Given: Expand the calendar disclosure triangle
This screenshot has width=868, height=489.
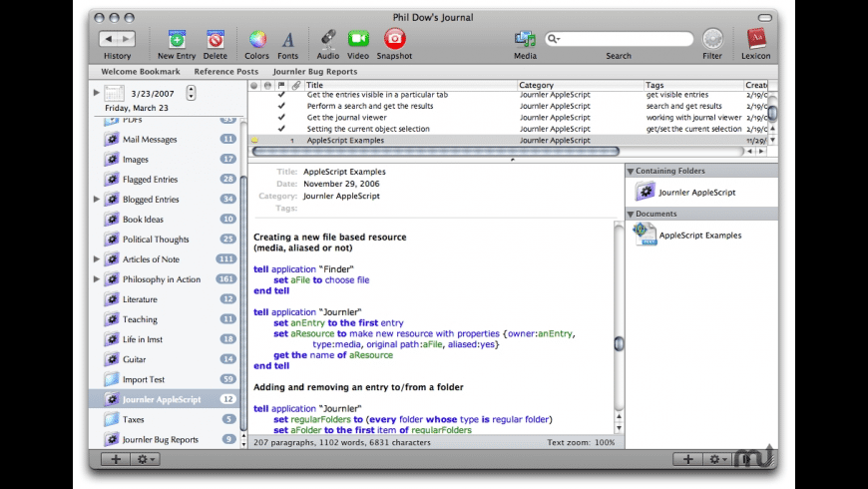Looking at the screenshot, I should (x=97, y=93).
